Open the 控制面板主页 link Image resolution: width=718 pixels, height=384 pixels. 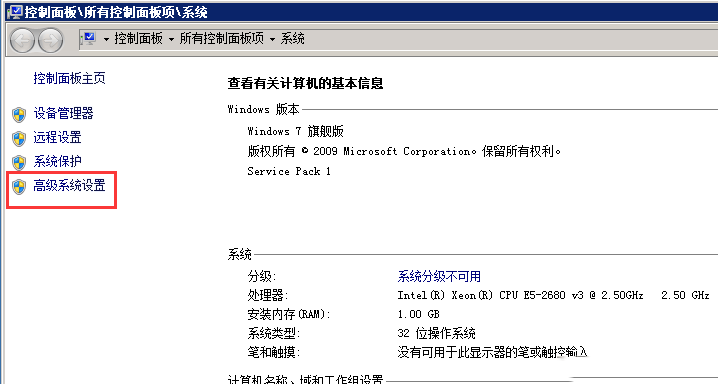tap(70, 78)
